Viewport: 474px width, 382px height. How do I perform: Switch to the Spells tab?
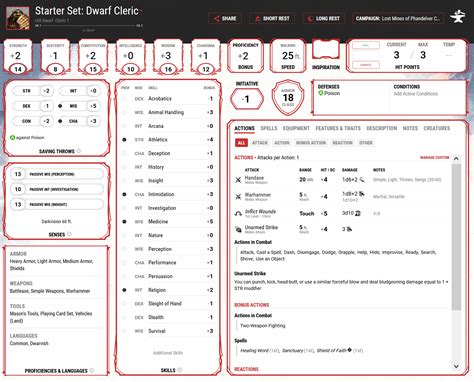point(269,128)
